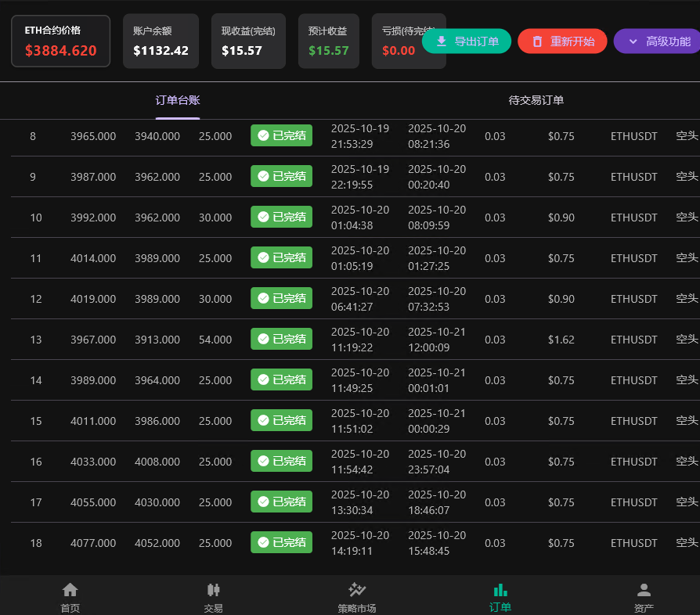Click the checkmark icon on order 16 status
The width and height of the screenshot is (700, 615).
point(263,461)
